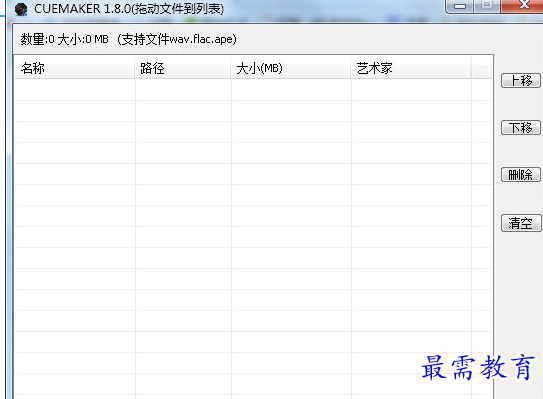Click the 下移 (move down) button
The height and width of the screenshot is (399, 543).
[x=520, y=127]
